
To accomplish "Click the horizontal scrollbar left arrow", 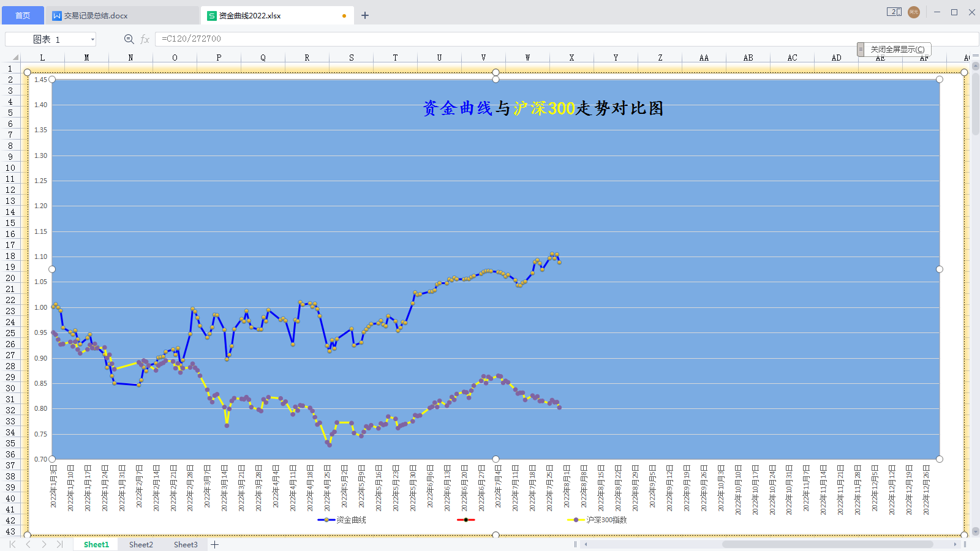I will coord(586,544).
